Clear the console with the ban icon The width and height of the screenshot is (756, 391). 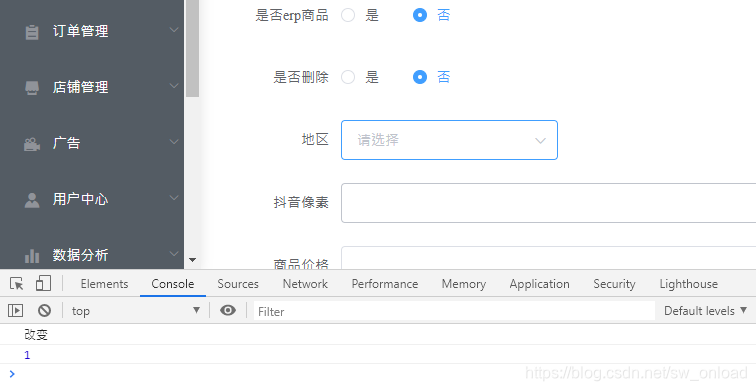[x=44, y=310]
